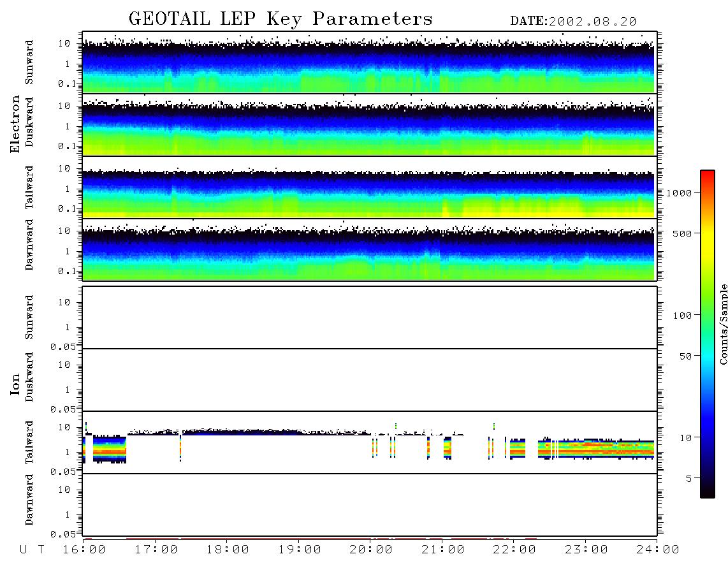Click the Electron Duskward spectrogram panel
728x561 pixels.
pyautogui.click(x=370, y=124)
